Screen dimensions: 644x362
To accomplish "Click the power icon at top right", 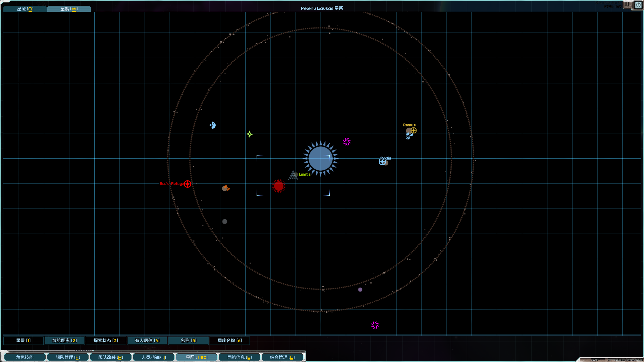I will (x=638, y=5).
